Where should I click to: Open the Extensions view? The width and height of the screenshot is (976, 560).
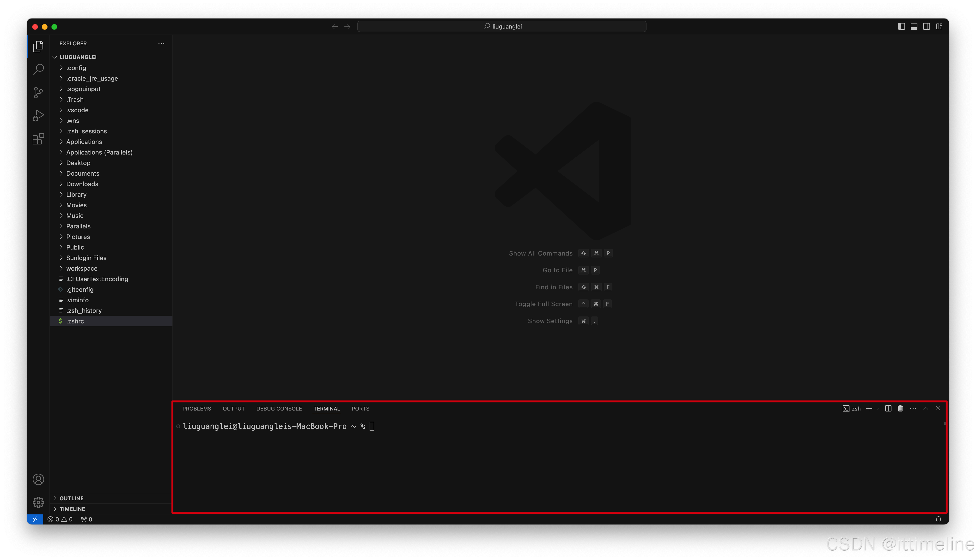coord(38,139)
